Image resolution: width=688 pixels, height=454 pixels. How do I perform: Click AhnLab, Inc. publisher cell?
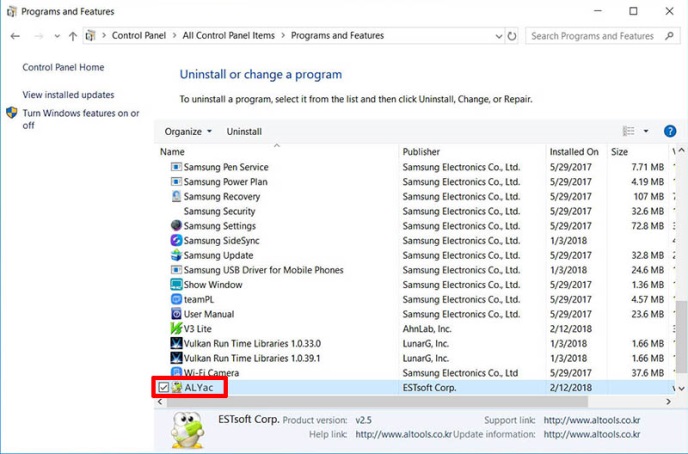pyautogui.click(x=426, y=329)
